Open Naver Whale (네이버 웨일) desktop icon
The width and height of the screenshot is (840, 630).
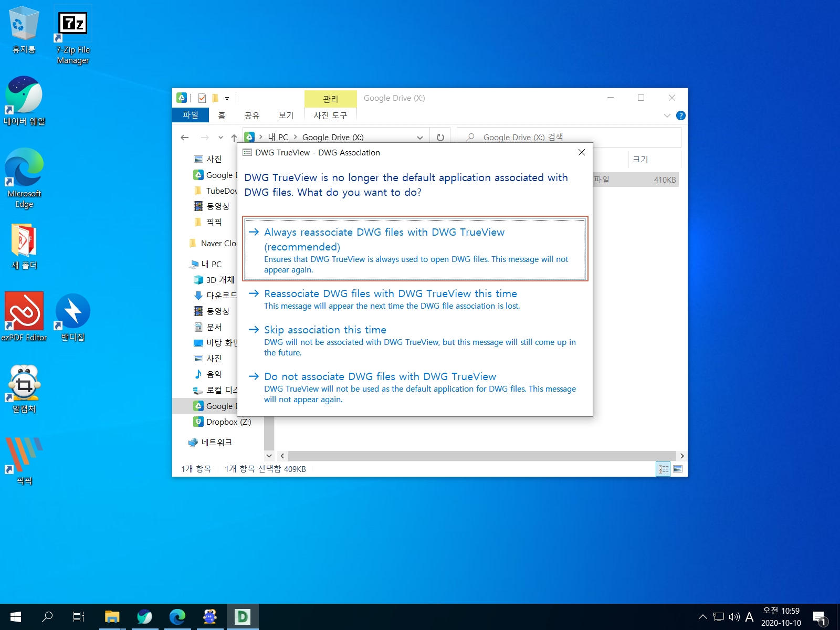tap(24, 101)
